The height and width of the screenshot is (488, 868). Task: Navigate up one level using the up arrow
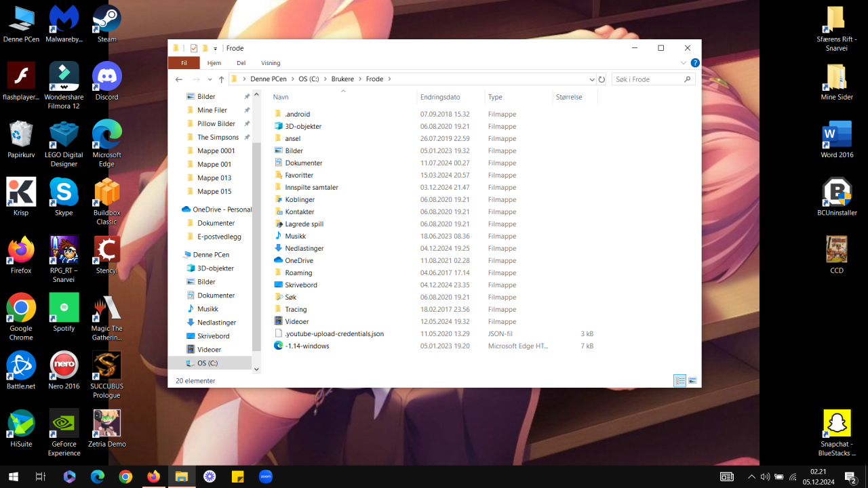point(221,79)
